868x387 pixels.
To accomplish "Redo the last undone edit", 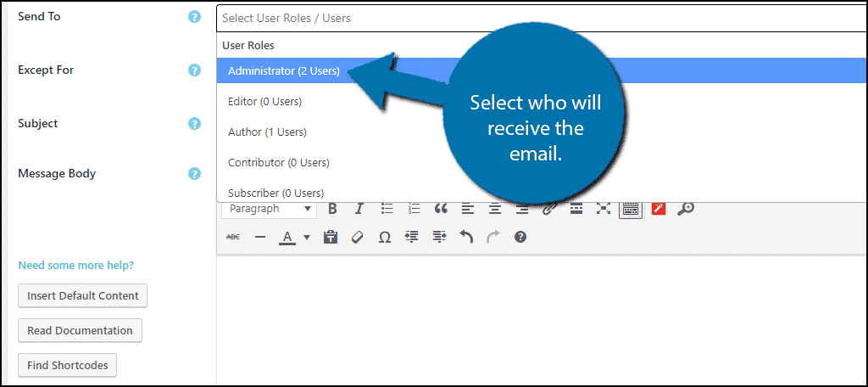I will pos(492,237).
